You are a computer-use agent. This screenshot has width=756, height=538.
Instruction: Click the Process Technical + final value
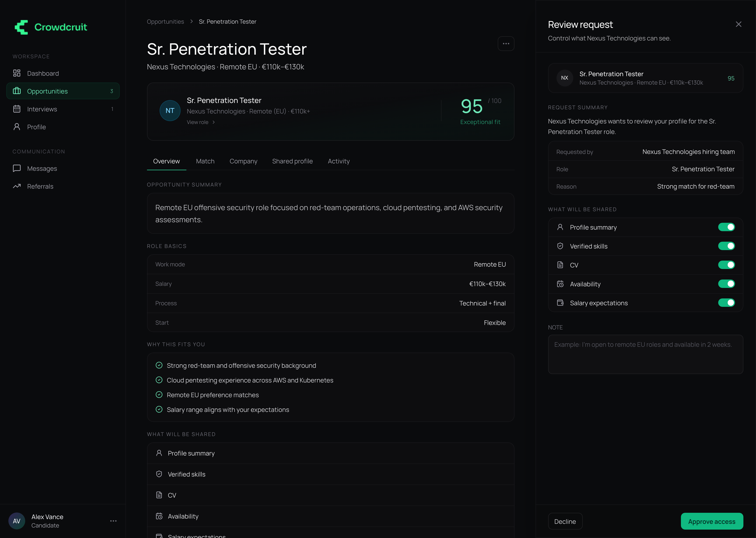[482, 303]
